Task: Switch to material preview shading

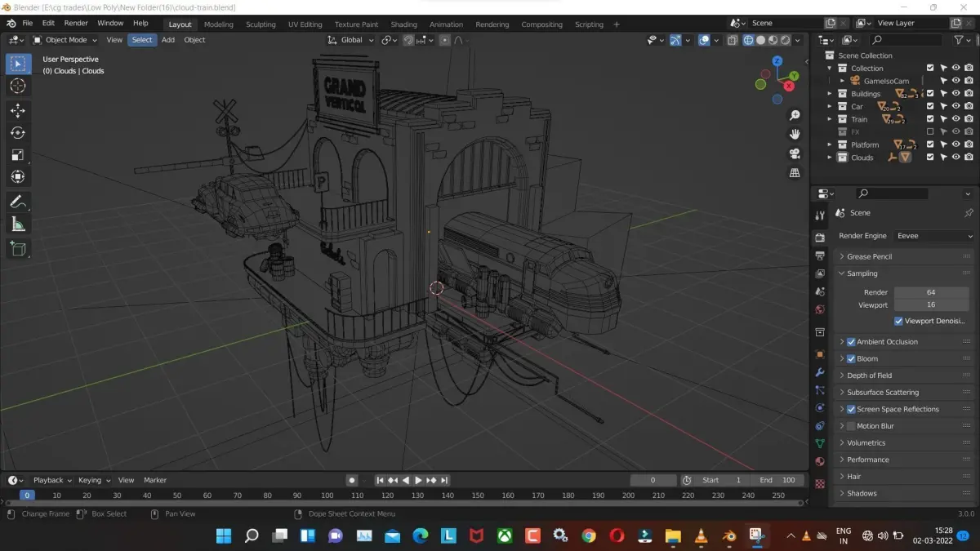Action: [x=773, y=40]
